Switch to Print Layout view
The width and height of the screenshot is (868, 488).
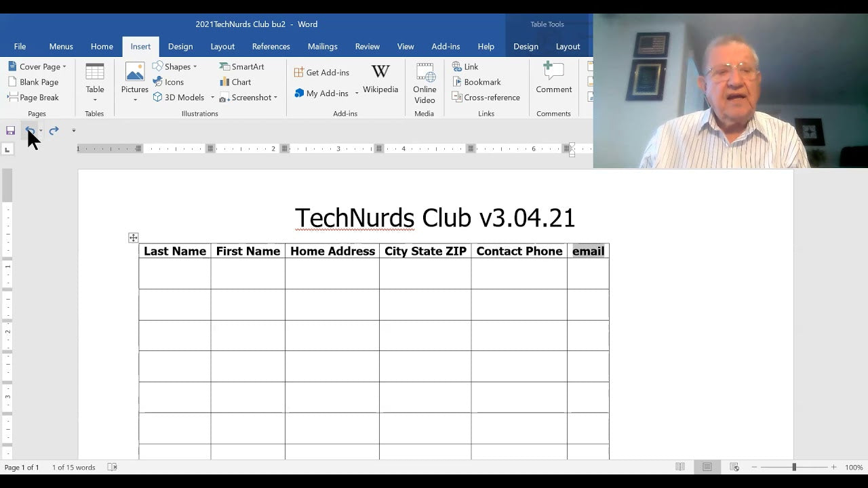click(707, 467)
